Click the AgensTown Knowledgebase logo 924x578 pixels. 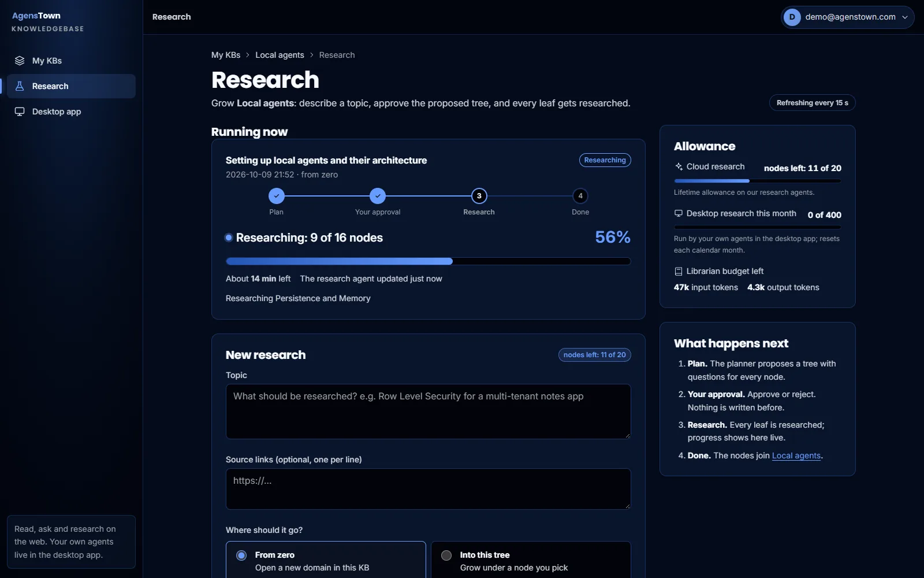point(48,21)
